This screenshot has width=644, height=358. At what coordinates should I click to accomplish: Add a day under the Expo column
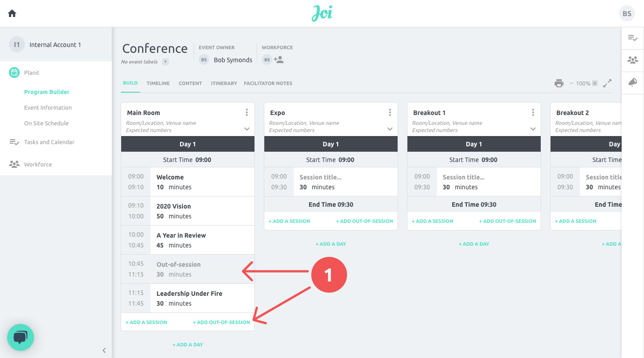point(331,244)
